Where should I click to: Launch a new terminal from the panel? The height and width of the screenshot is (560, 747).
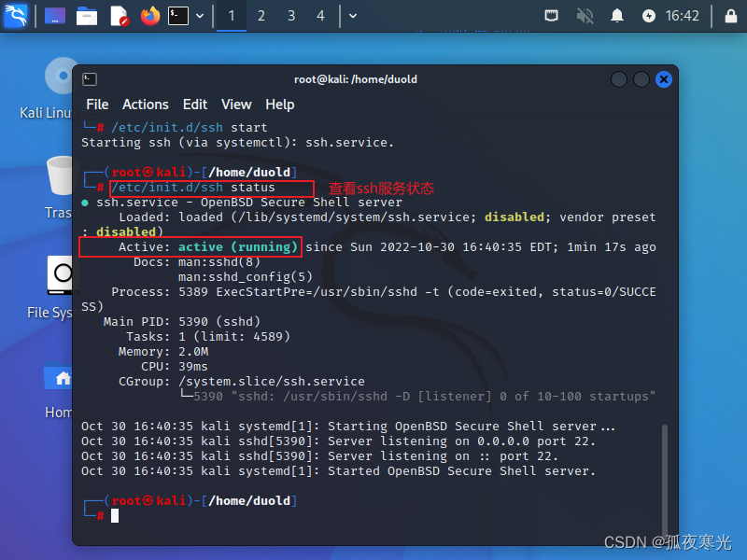point(177,15)
